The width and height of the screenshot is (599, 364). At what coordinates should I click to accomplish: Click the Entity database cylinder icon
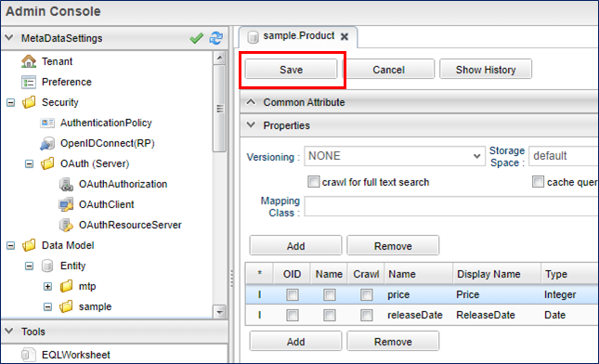(47, 266)
